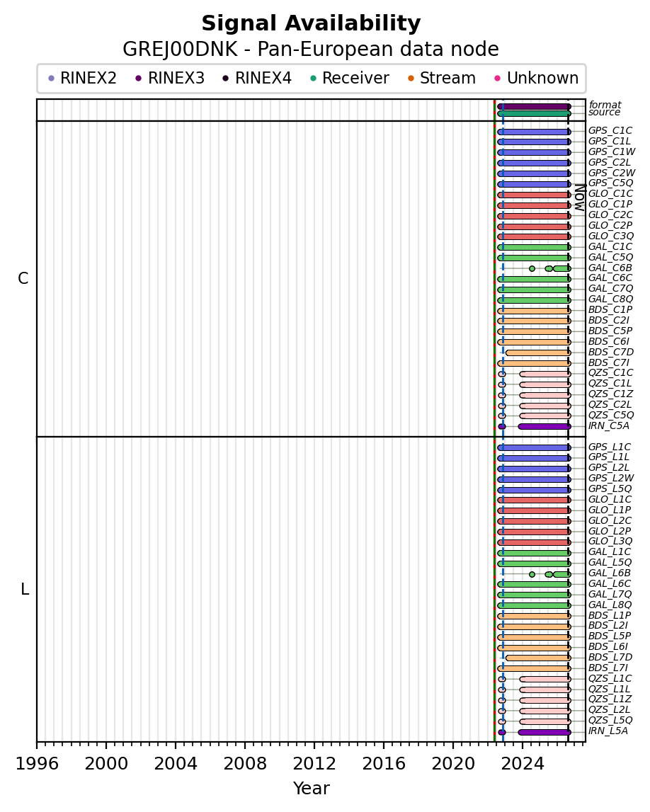The height and width of the screenshot is (812, 650).
Task: Click the 2012 year tick label
Action: (315, 764)
